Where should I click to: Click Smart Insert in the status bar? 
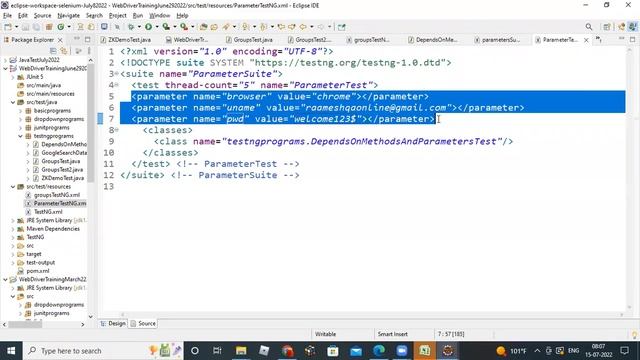coord(393,334)
